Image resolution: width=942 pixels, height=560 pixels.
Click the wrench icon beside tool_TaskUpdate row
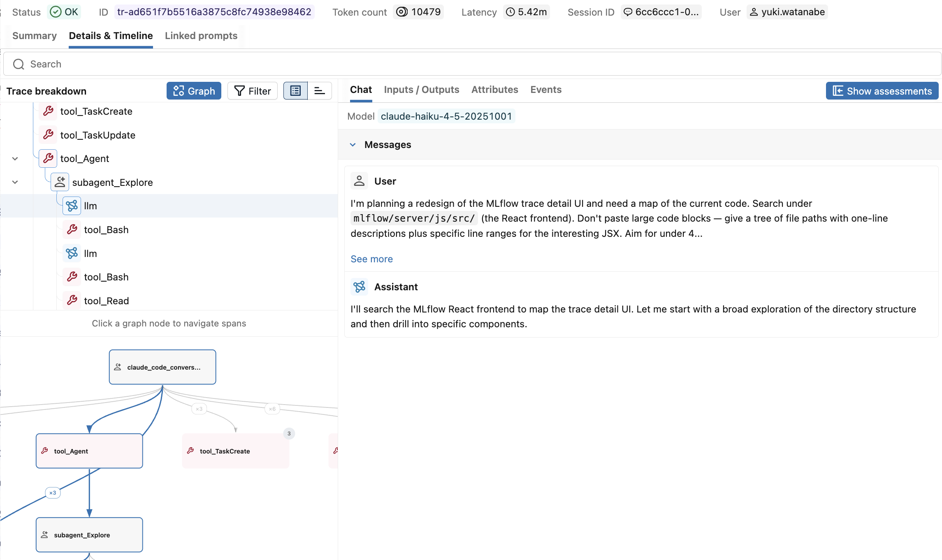tap(48, 135)
